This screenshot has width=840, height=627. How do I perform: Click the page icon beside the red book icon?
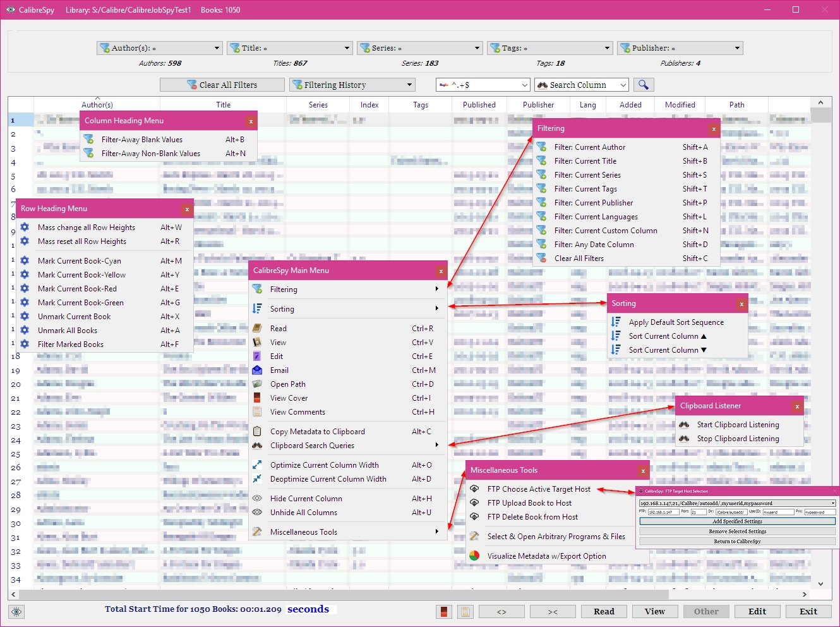(465, 611)
